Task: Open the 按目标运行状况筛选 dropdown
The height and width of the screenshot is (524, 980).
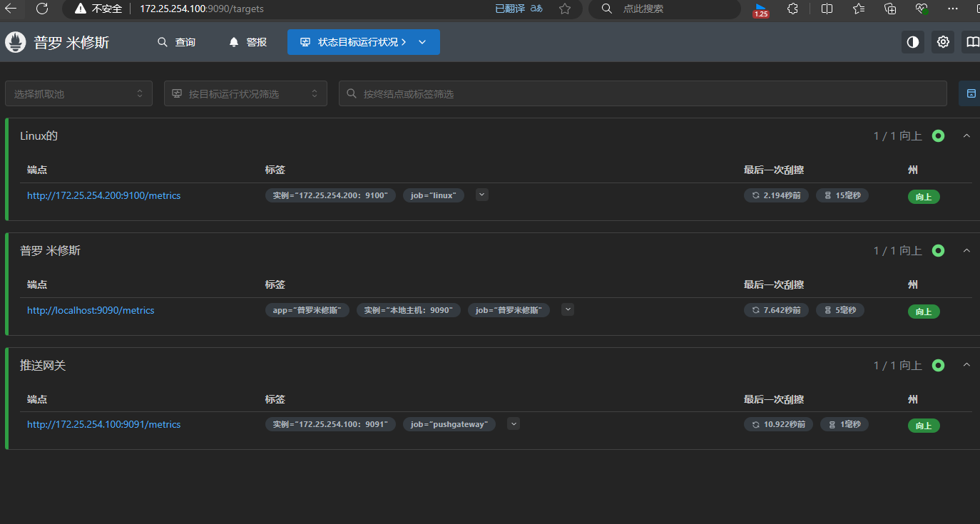Action: (x=245, y=93)
